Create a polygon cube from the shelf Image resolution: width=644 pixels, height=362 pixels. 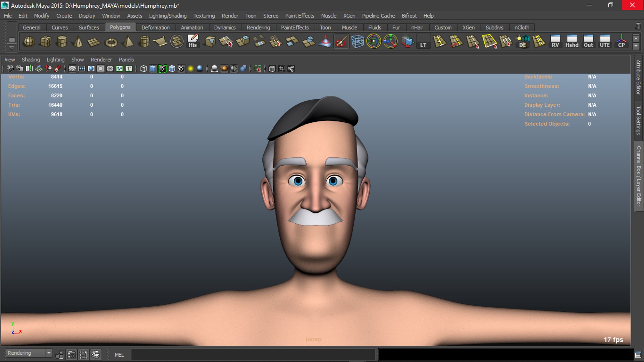[46, 42]
